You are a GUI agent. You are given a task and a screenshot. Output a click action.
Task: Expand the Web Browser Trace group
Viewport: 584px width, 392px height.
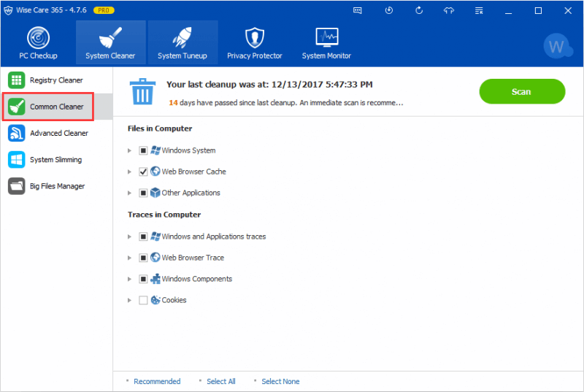tap(130, 258)
